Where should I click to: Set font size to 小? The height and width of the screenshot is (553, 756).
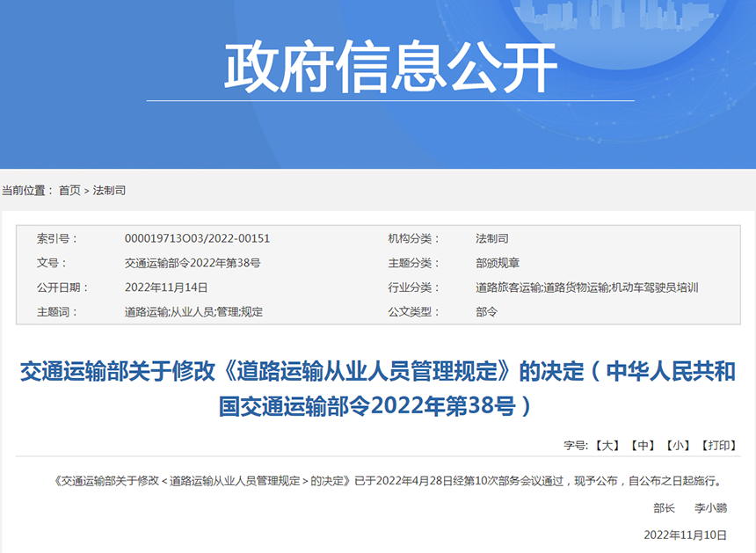coord(678,446)
